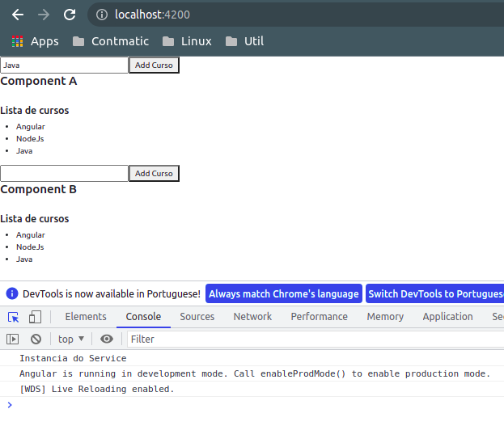Screen dimensions: 504x426
Task: Switch to the Console tab
Action: pyautogui.click(x=143, y=317)
